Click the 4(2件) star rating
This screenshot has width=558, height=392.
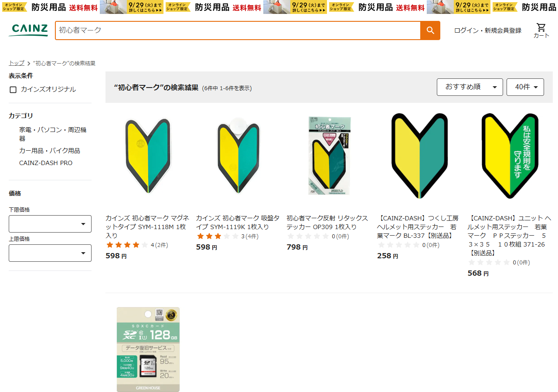pyautogui.click(x=137, y=245)
